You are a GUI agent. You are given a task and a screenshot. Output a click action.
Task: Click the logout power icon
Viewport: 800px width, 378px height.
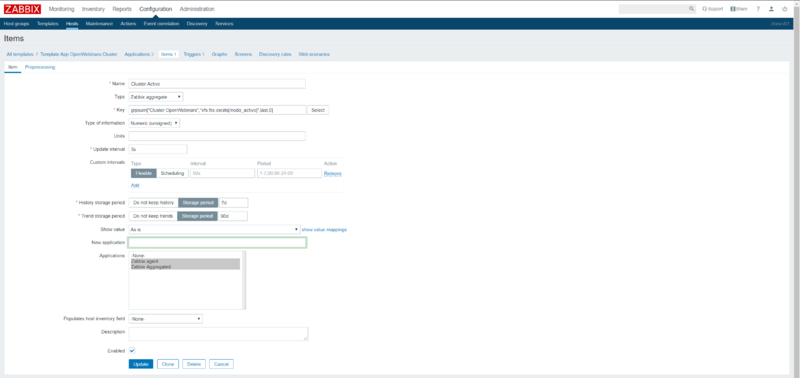(785, 9)
